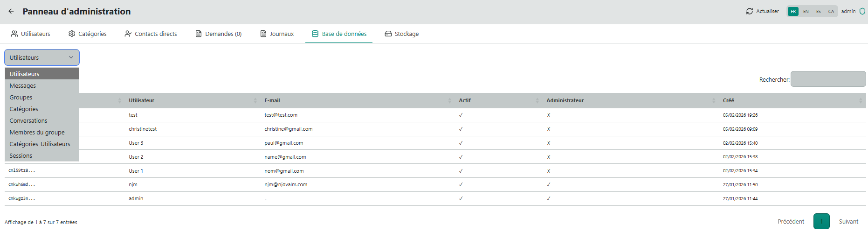
Task: Click the Actualiser refresh icon
Action: [x=749, y=11]
